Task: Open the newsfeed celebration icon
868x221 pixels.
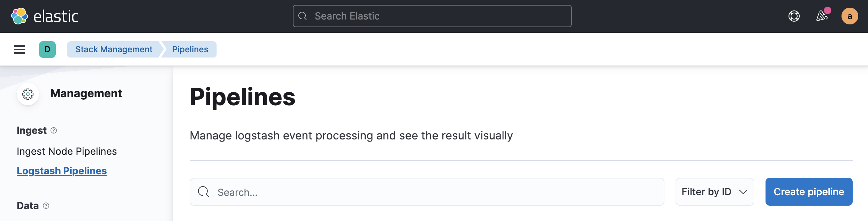Action: [822, 16]
